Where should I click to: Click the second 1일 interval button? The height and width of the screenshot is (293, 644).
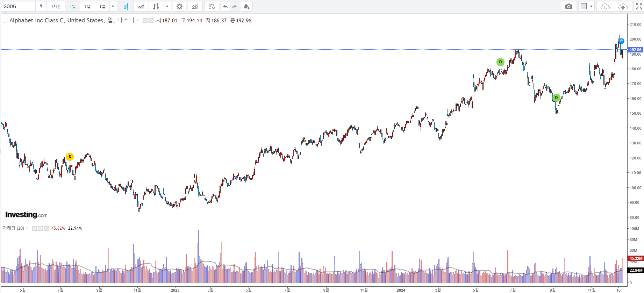(102, 6)
